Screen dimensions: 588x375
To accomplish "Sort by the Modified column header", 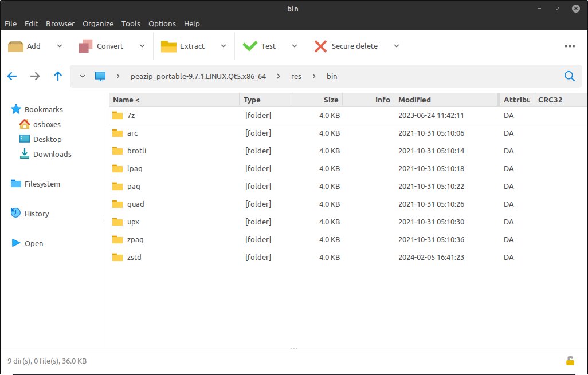I will point(446,100).
